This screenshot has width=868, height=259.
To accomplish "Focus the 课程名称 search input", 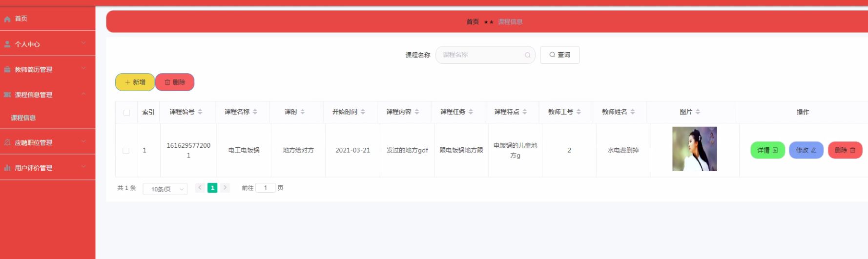I will pyautogui.click(x=485, y=55).
